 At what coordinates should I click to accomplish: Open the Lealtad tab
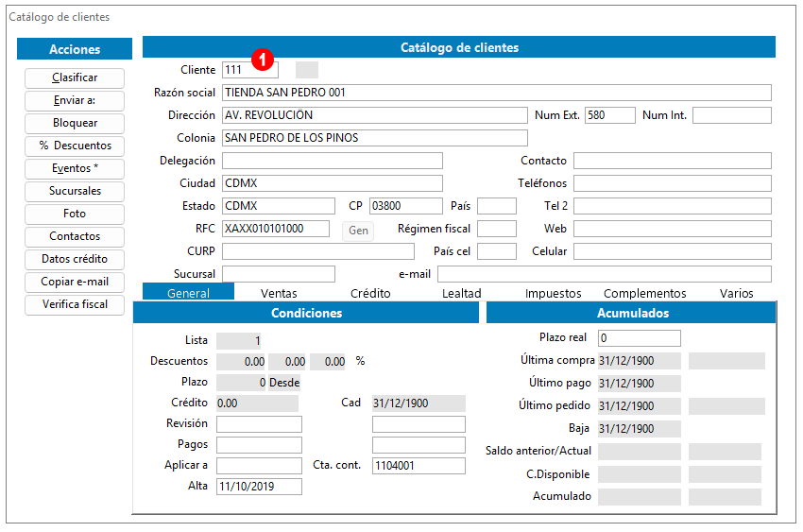click(461, 293)
